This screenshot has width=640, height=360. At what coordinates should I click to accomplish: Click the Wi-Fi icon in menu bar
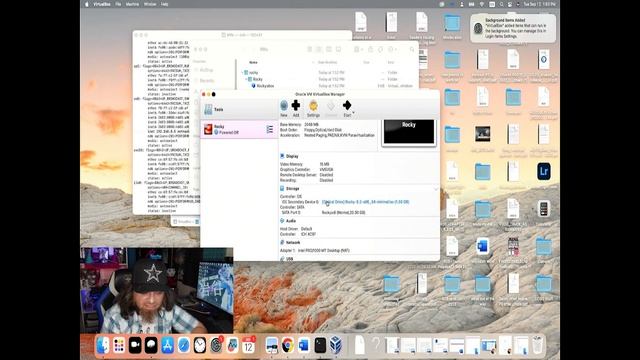coord(482,4)
